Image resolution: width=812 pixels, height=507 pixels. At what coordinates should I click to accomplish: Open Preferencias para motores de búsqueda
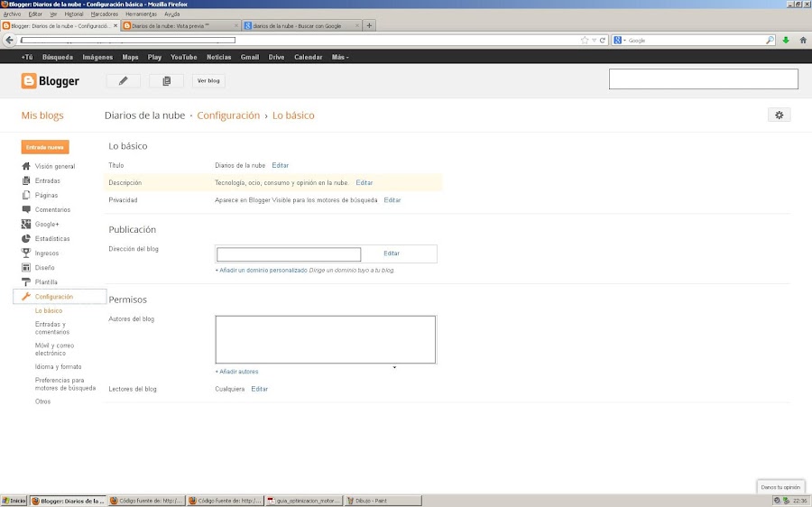[65, 383]
